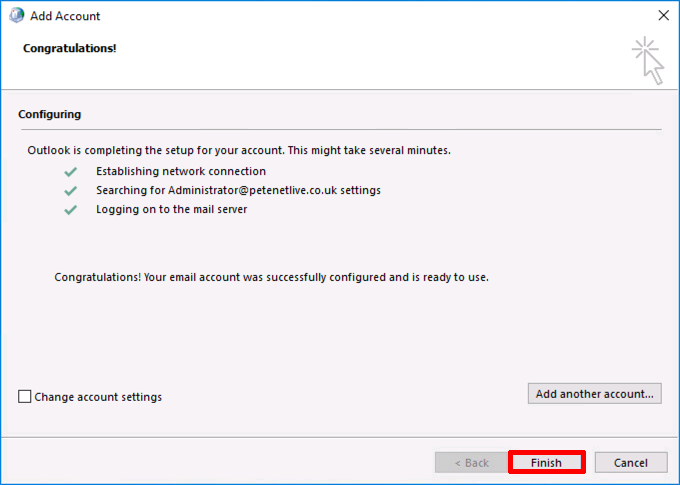Click the Searching for Administrator@petenetlive.co.uk settings text
Image resolution: width=680 pixels, height=485 pixels.
239,190
